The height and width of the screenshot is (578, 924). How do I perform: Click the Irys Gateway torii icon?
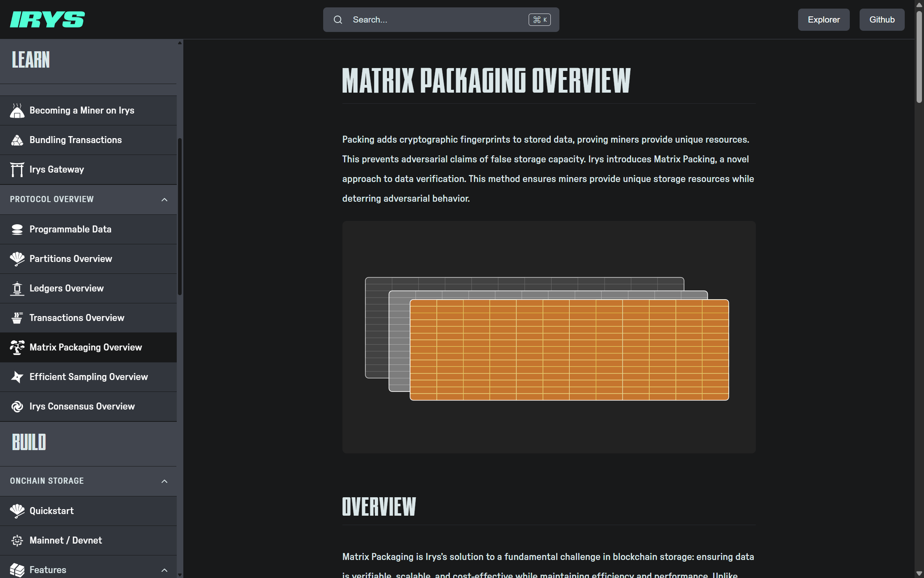click(x=17, y=170)
